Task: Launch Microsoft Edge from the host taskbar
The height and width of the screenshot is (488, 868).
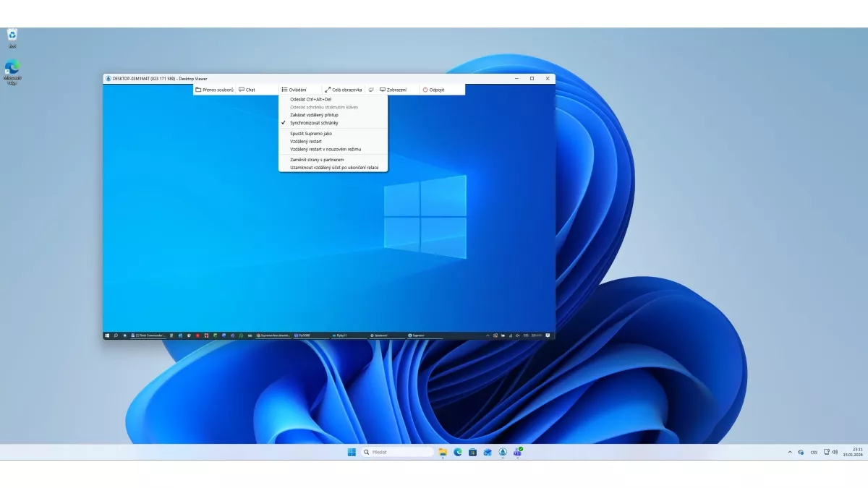Action: point(457,452)
